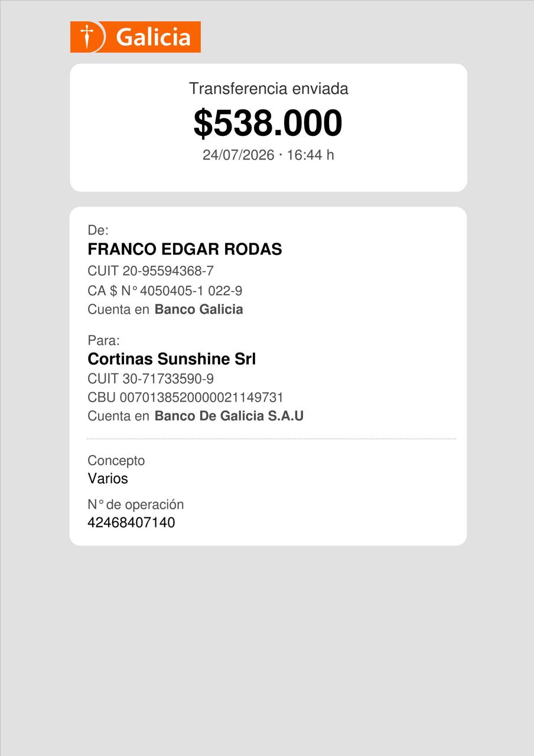Select the date 24/07/2026 16:44 h

pyautogui.click(x=268, y=155)
